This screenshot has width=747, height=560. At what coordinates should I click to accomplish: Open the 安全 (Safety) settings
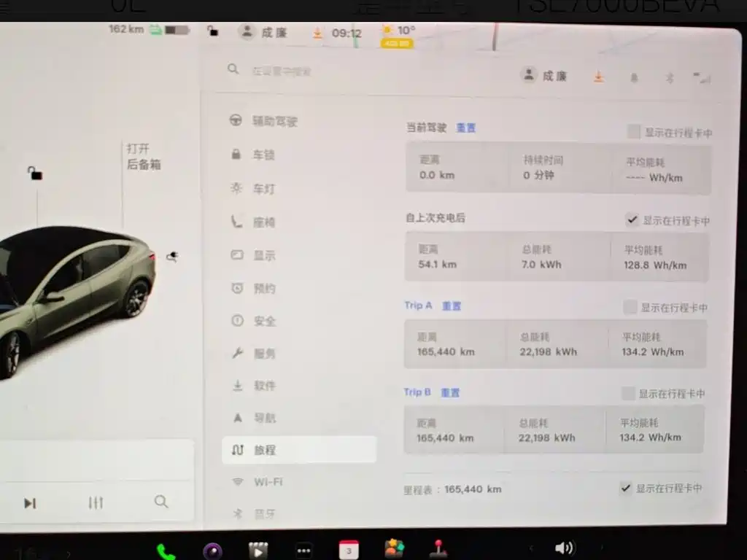tap(261, 320)
